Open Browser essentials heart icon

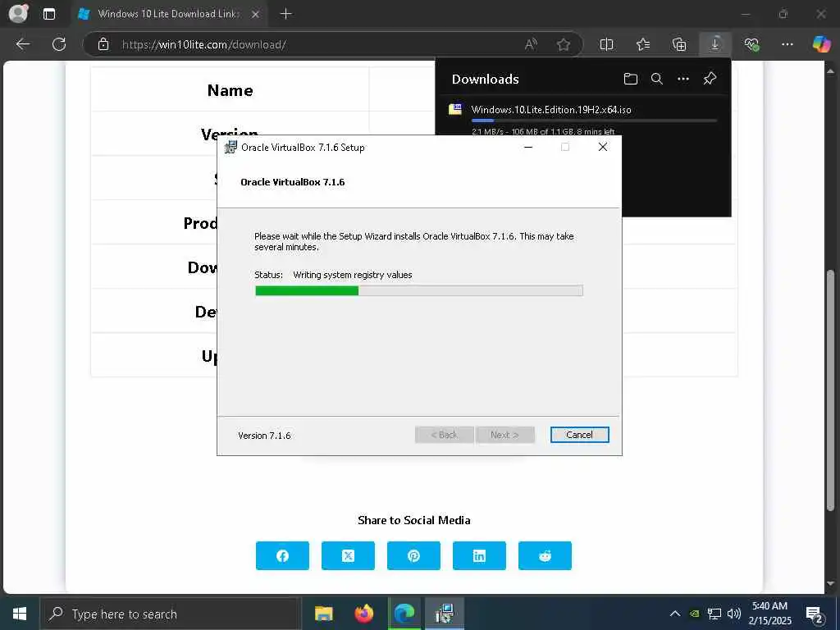751,44
